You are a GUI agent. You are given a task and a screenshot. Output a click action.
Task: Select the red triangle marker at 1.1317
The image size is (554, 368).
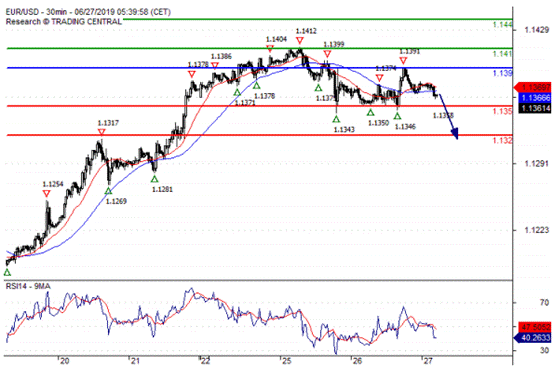101,132
